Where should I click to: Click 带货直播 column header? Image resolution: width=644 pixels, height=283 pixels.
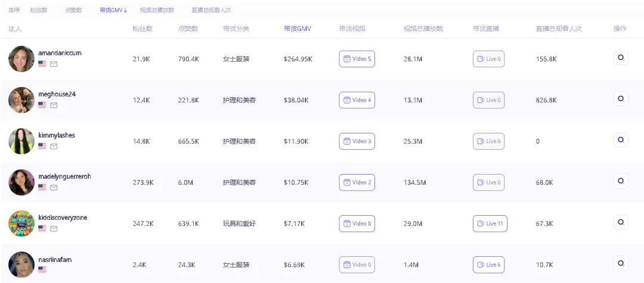pyautogui.click(x=487, y=29)
